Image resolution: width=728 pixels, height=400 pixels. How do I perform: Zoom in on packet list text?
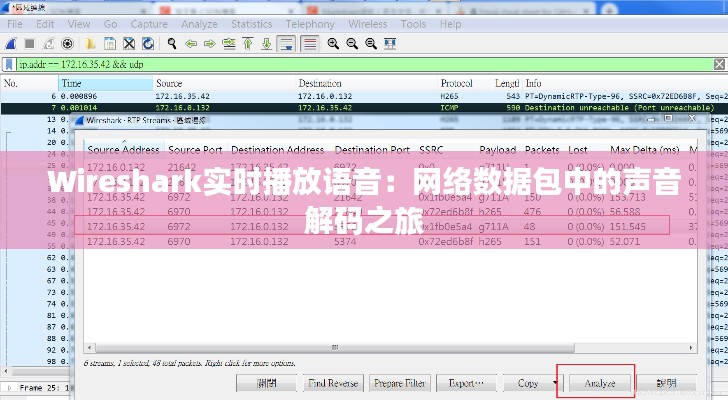point(334,43)
